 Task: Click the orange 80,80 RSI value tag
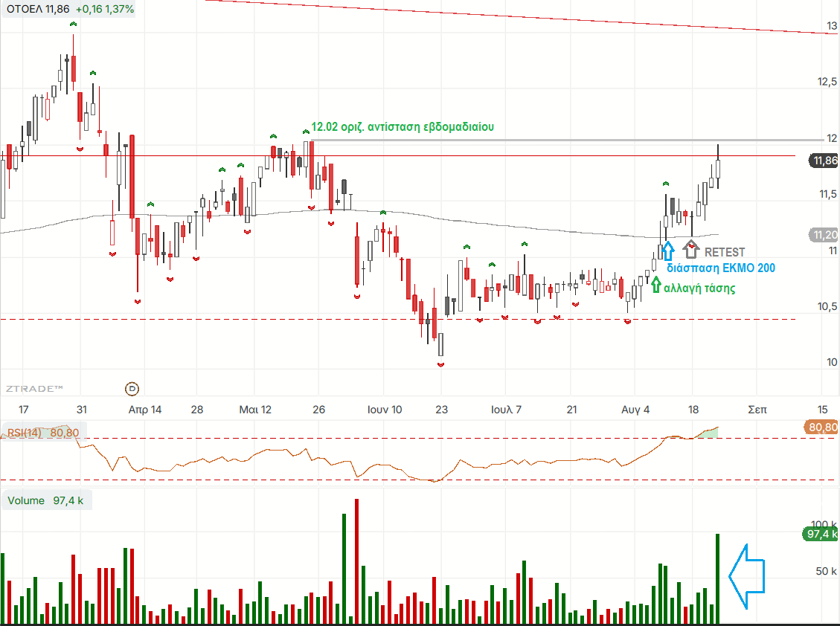[x=821, y=427]
